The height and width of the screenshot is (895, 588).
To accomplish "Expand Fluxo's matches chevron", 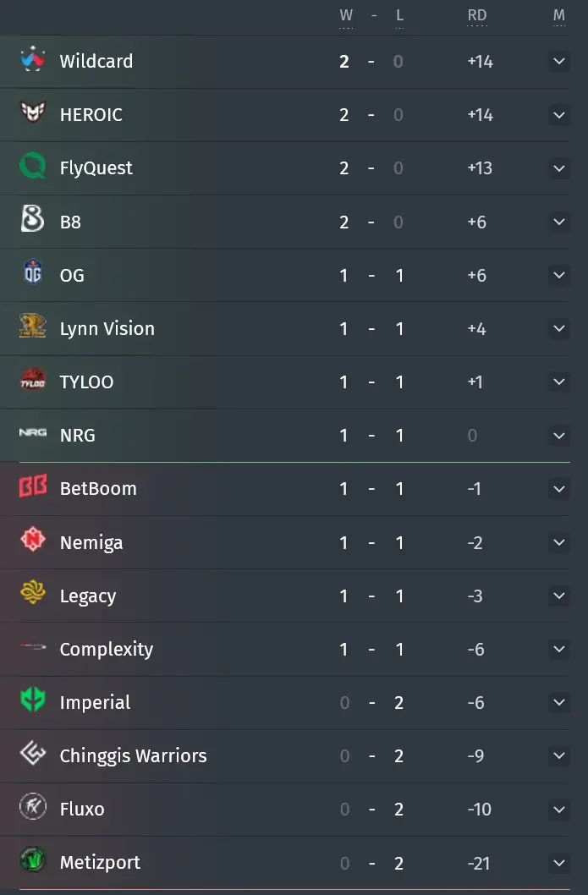I will pos(559,810).
